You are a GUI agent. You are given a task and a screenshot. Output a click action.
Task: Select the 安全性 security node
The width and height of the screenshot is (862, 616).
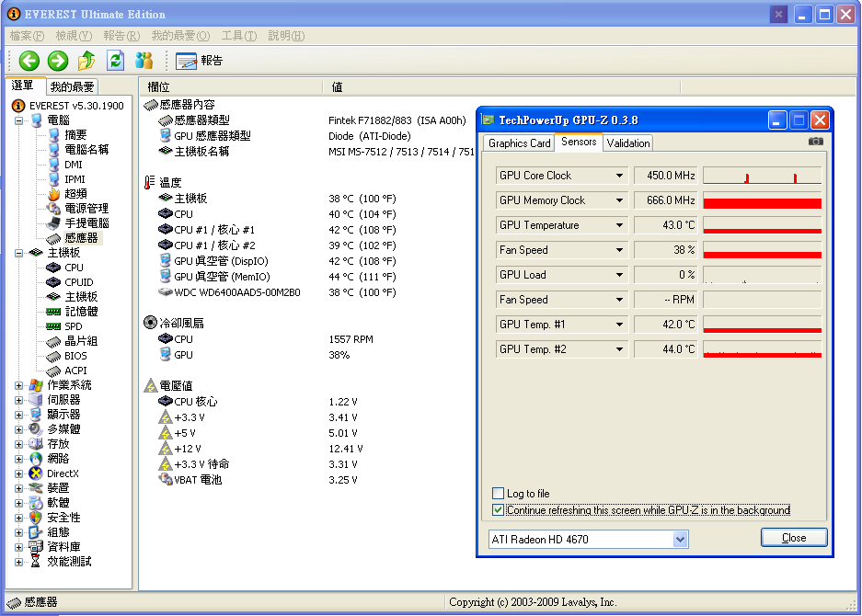pyautogui.click(x=63, y=518)
